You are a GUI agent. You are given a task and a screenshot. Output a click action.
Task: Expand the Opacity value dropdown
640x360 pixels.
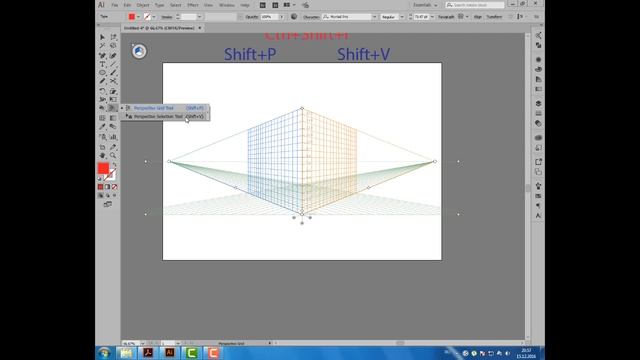point(281,17)
